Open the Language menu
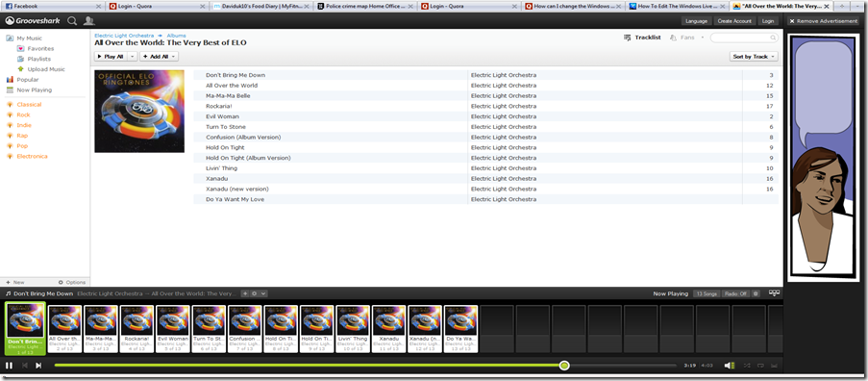This screenshot has height=381, width=868. pyautogui.click(x=696, y=21)
